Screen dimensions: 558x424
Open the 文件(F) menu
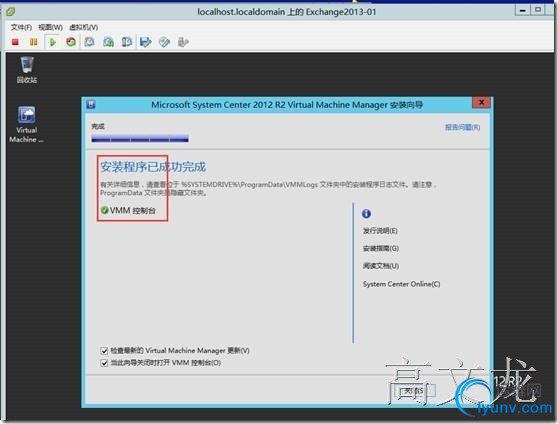21,27
